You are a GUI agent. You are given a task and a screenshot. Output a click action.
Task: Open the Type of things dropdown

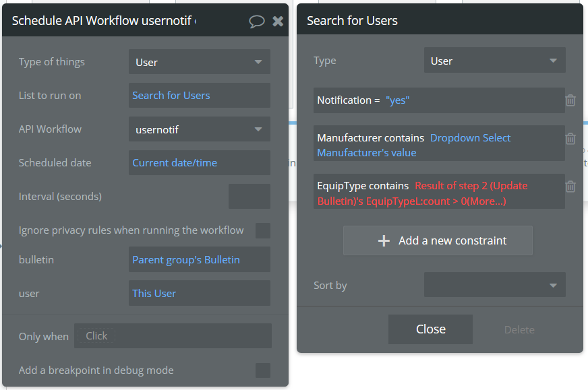coord(199,62)
